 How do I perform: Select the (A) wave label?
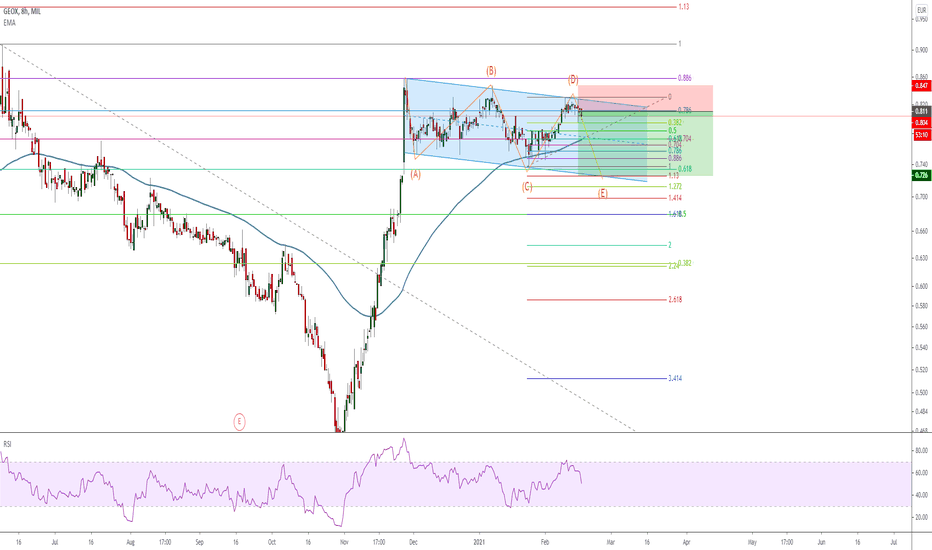(x=415, y=174)
